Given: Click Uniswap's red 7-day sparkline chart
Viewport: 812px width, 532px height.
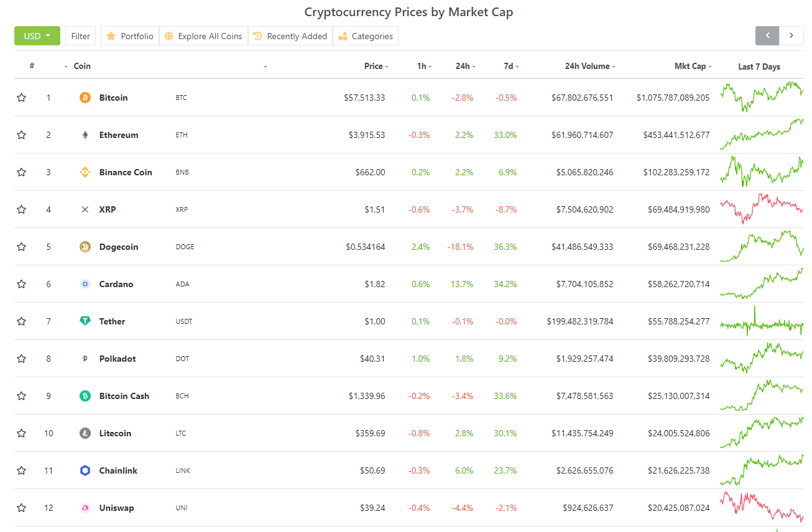Looking at the screenshot, I should [762, 507].
